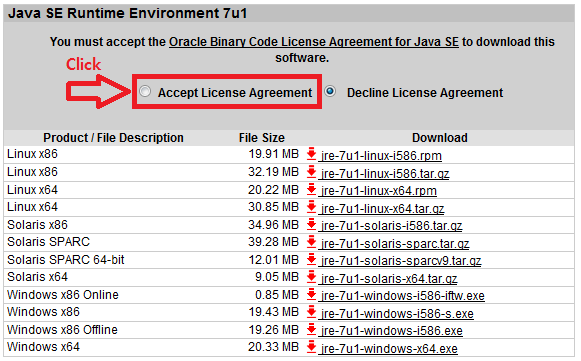Viewport: 581px width, 361px height.
Task: Click the 9.05 MB file size value
Action: (277, 277)
